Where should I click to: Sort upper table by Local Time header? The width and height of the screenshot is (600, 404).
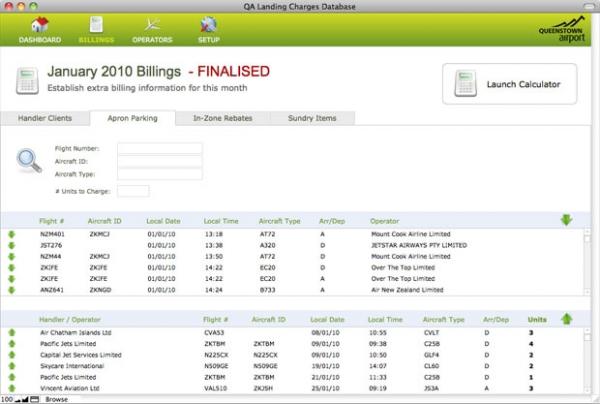coord(221,221)
